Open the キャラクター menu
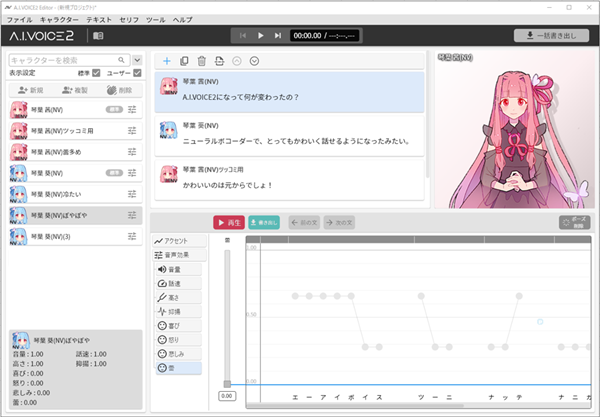The image size is (600, 417). (x=59, y=20)
